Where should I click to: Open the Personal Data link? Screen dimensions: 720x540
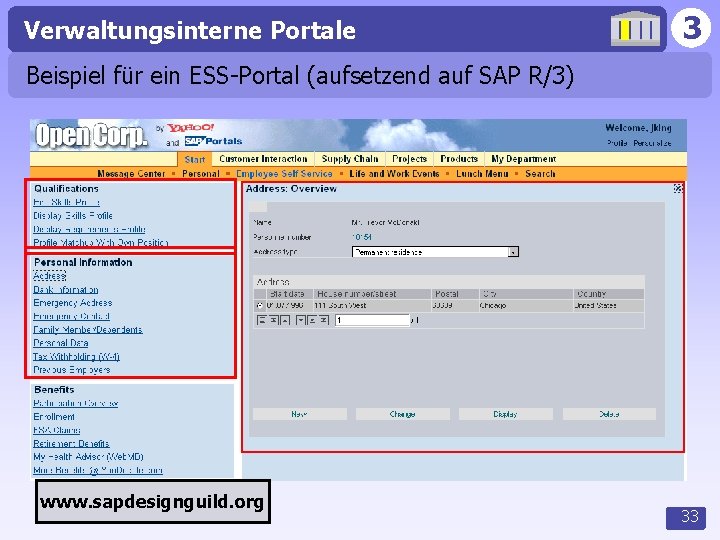coord(61,343)
